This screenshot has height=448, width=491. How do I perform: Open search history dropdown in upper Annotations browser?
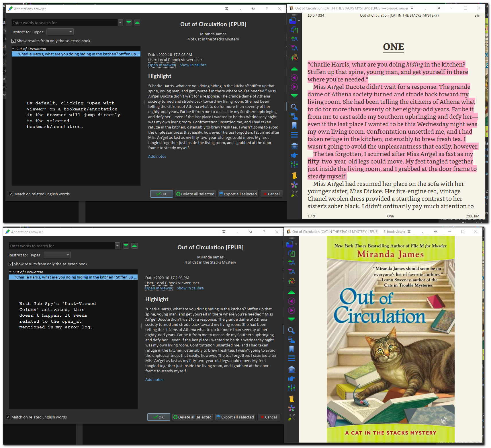pos(120,23)
